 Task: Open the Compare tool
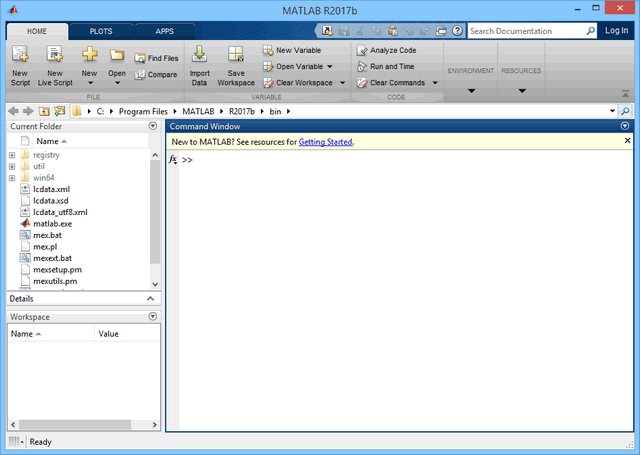pyautogui.click(x=155, y=74)
